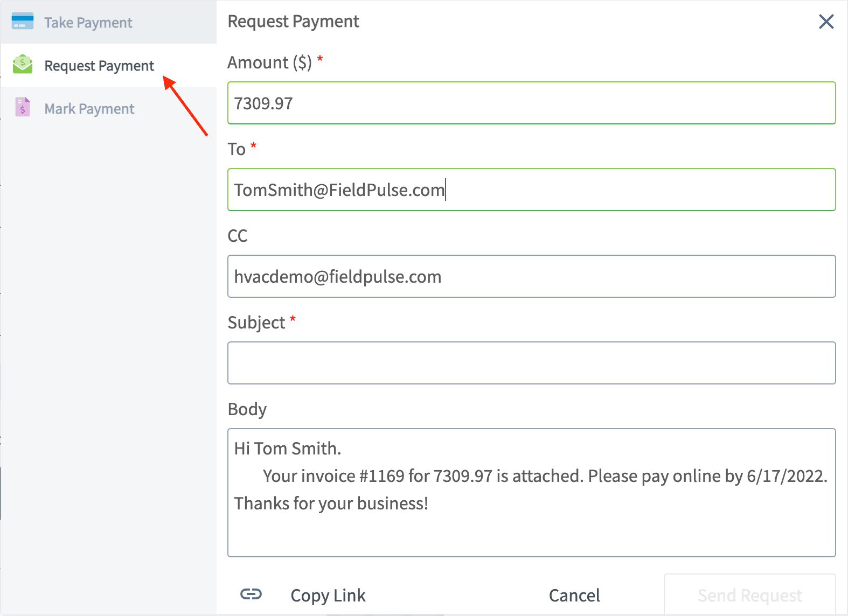Image resolution: width=848 pixels, height=616 pixels.
Task: Click into the empty Subject field
Action: pyautogui.click(x=531, y=363)
